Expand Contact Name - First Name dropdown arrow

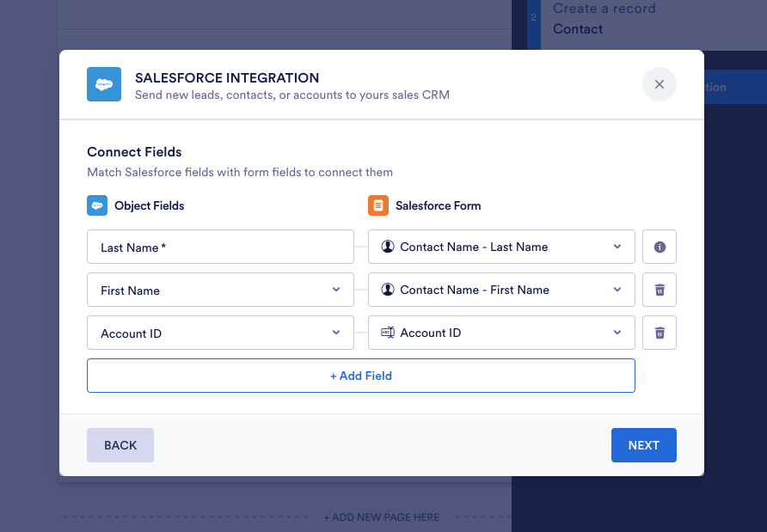(x=617, y=290)
